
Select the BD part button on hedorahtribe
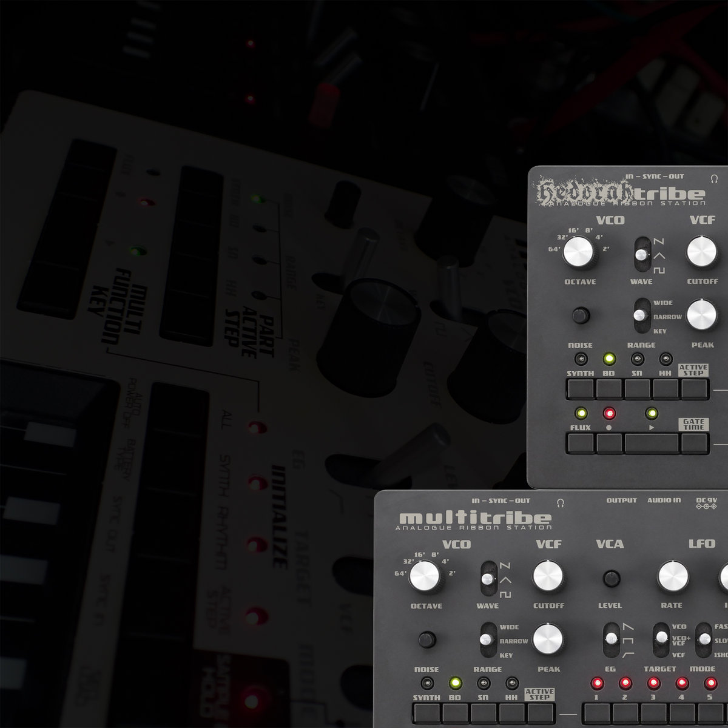coord(609,388)
